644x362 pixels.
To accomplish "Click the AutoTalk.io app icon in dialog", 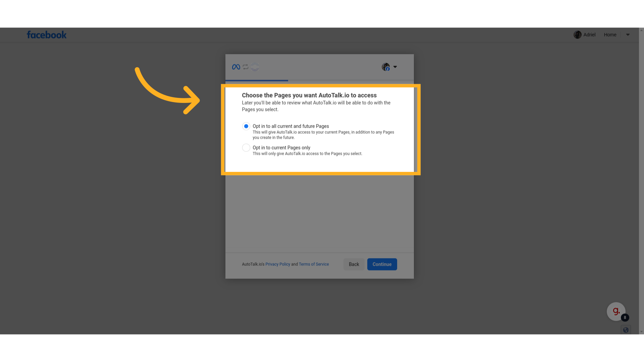I will pyautogui.click(x=255, y=67).
